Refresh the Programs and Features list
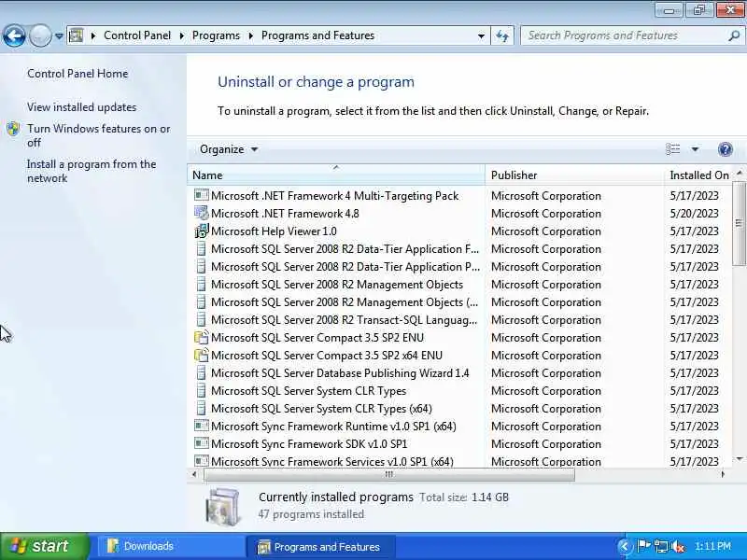This screenshot has width=747, height=560. 502,35
